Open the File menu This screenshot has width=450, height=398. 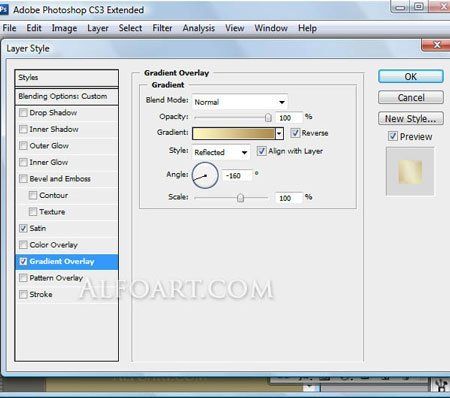coord(9,28)
